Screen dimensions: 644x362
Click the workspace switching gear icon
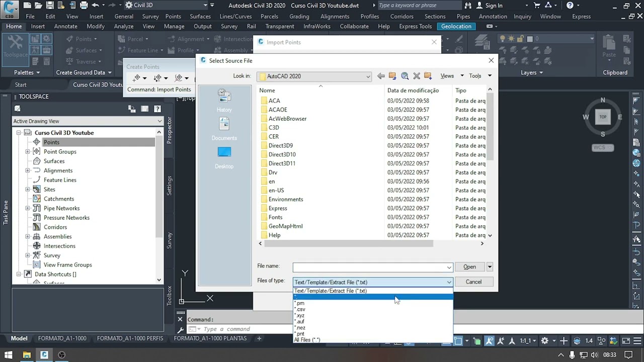tap(544, 340)
